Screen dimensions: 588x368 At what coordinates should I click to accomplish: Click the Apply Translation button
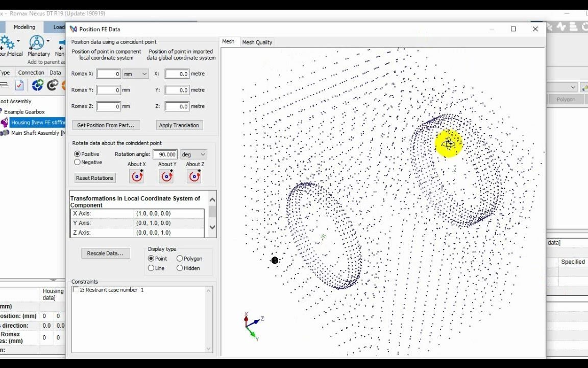[x=179, y=125]
